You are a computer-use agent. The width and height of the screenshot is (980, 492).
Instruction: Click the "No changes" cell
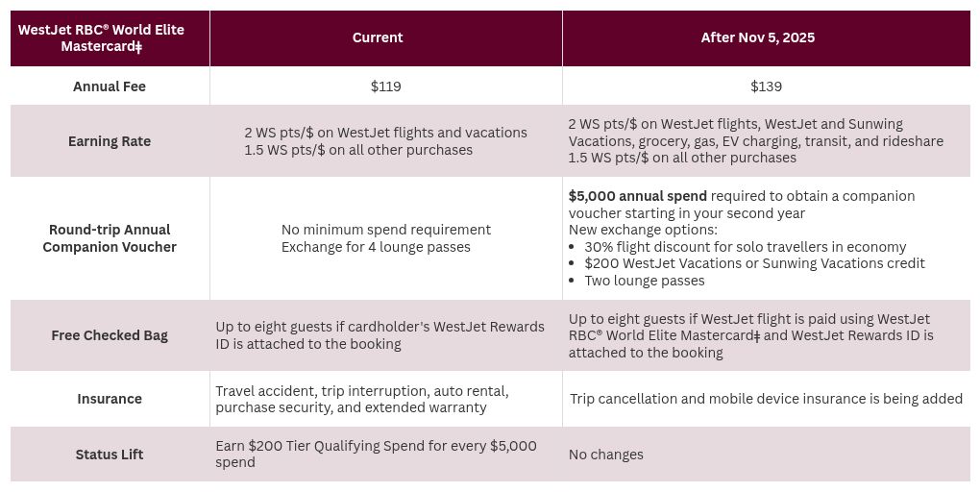[605, 455]
